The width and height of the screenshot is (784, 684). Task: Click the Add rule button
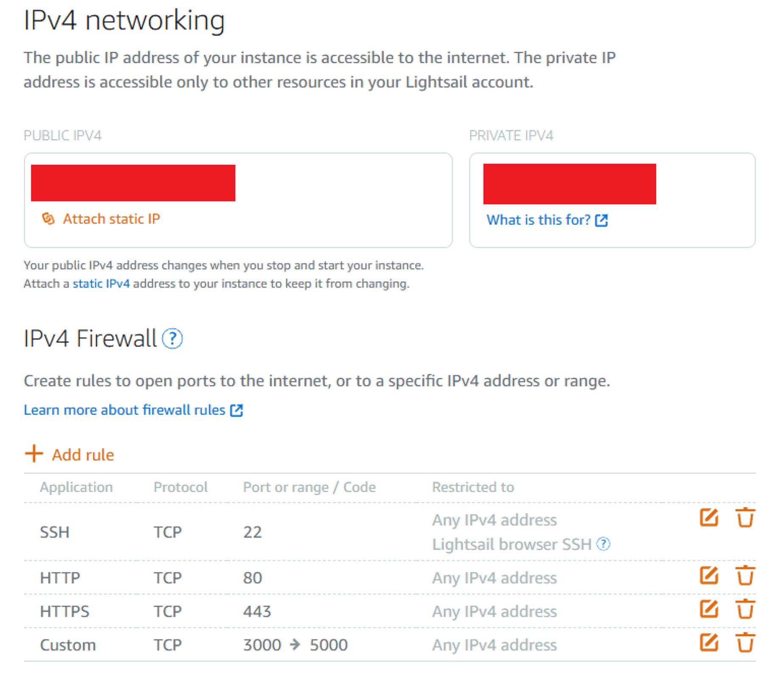point(70,454)
